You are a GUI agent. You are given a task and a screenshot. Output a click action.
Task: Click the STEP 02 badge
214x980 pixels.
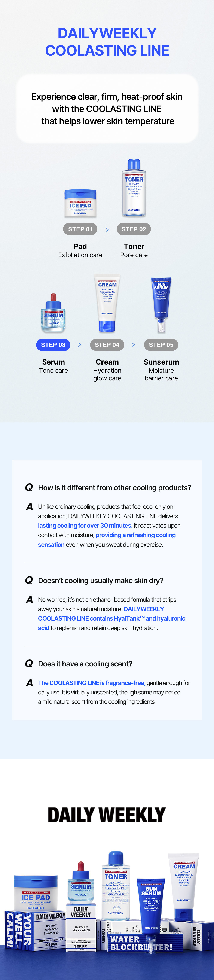coord(134,229)
